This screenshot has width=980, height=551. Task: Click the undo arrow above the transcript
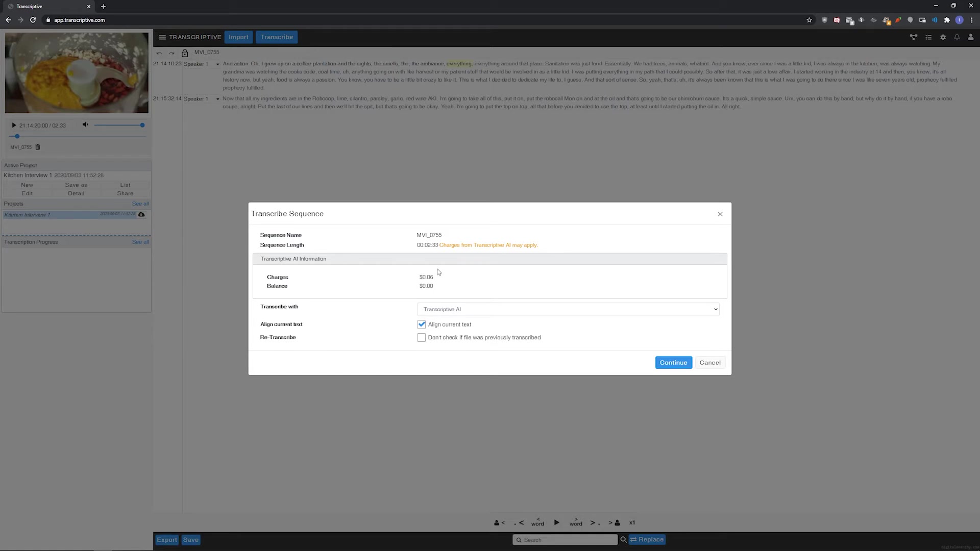pos(159,53)
